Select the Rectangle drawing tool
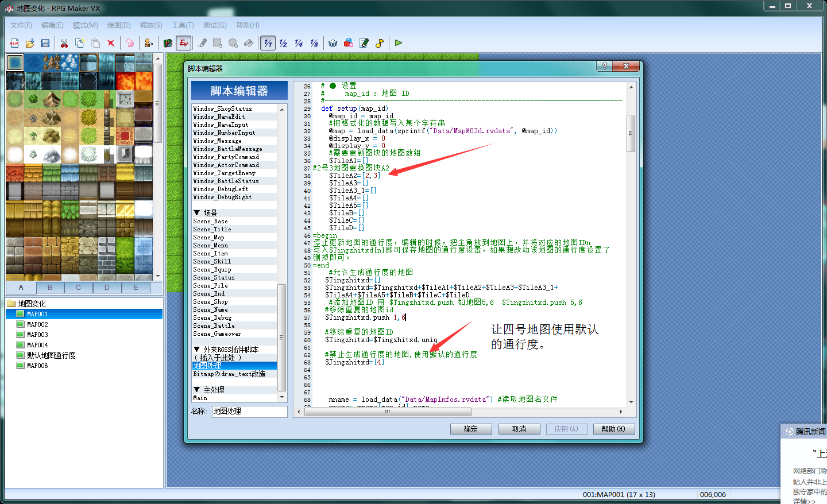 (218, 43)
